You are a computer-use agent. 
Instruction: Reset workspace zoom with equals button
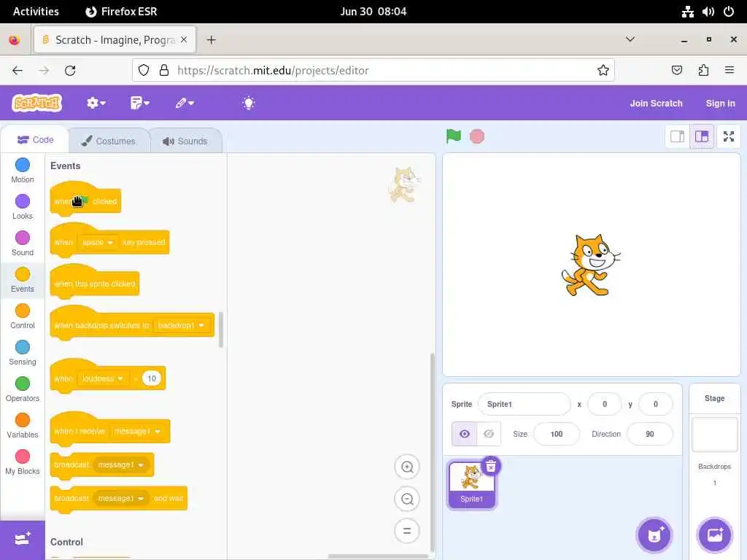(x=407, y=531)
